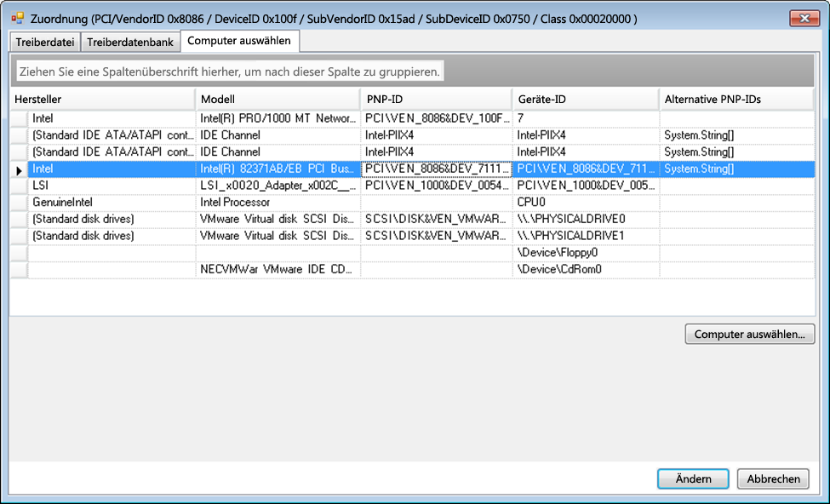Sort by the Hersteller column header
The width and height of the screenshot is (830, 504).
coord(102,100)
